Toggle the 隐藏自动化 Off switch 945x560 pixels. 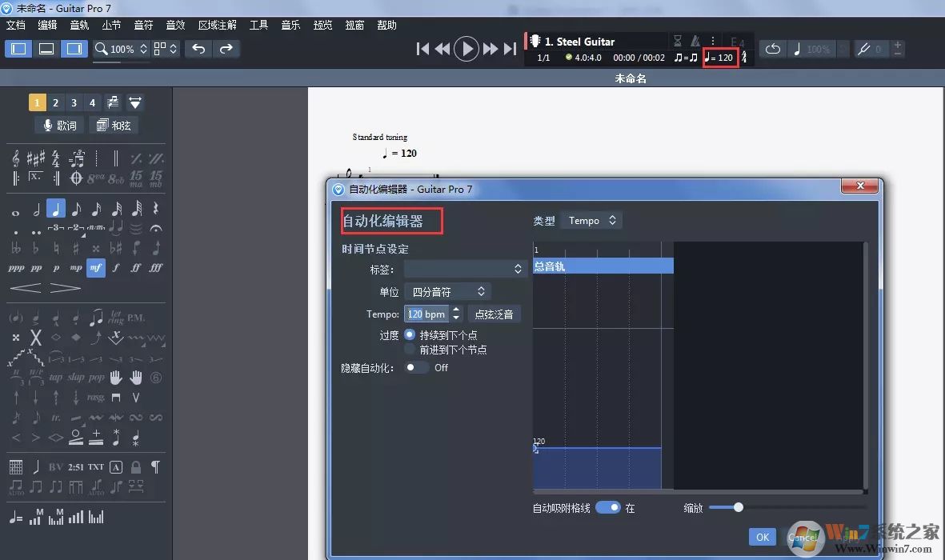tap(414, 368)
